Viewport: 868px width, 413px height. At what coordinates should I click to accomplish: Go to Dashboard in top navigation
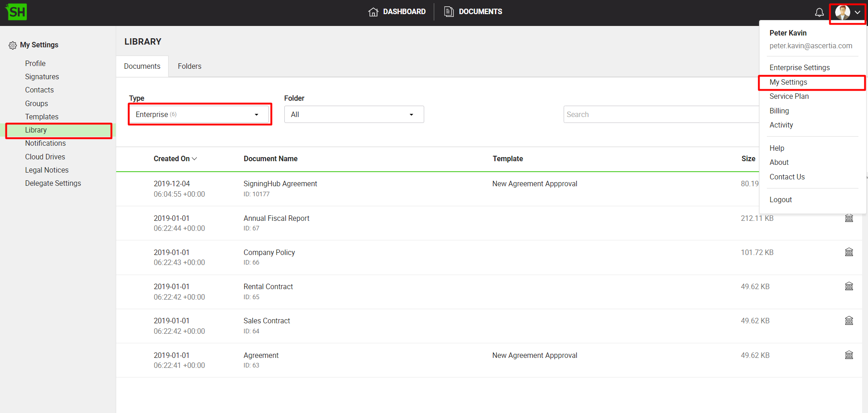click(397, 12)
